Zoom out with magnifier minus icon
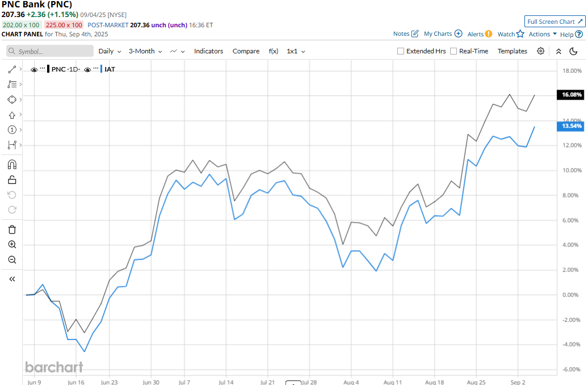The width and height of the screenshot is (588, 385). (12, 260)
